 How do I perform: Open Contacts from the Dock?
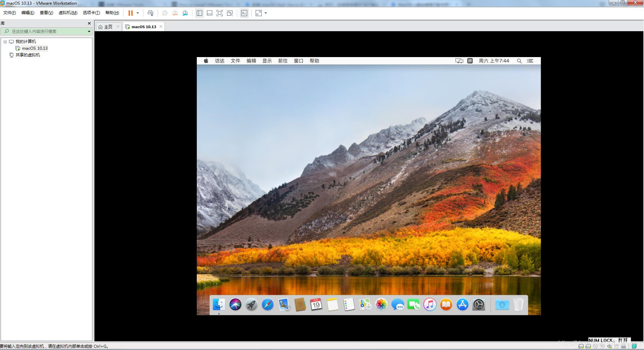pos(300,305)
